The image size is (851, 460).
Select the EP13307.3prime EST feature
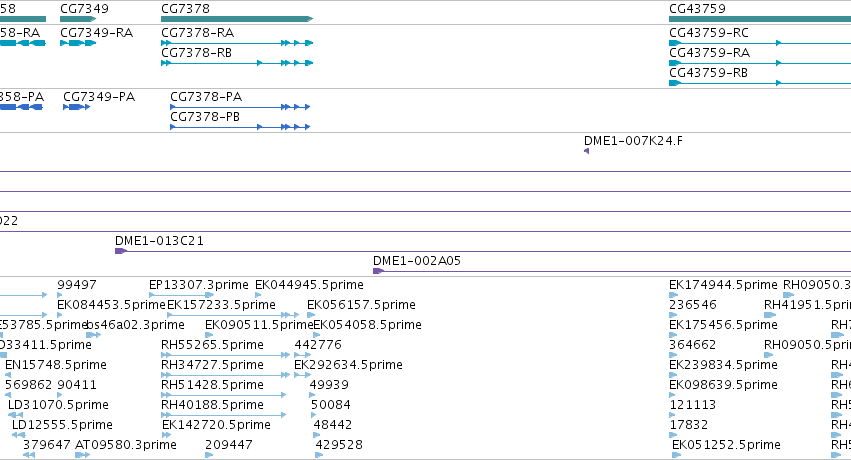(182, 295)
